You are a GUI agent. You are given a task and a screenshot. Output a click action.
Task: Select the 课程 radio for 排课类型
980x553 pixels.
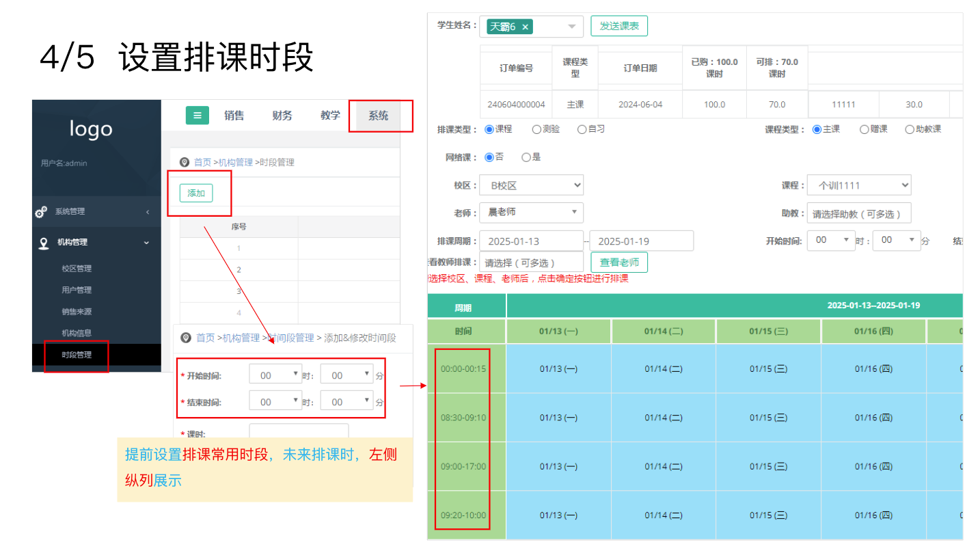click(489, 129)
